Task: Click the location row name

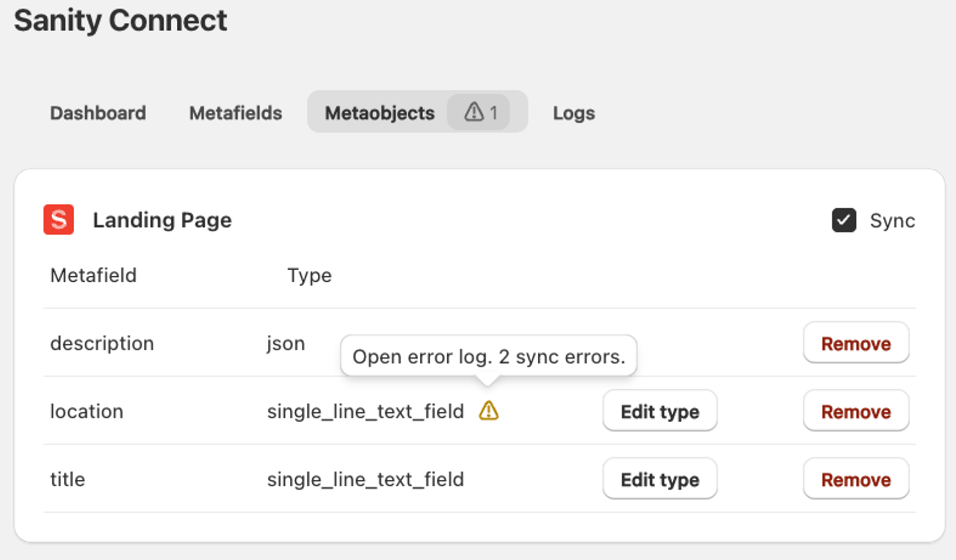Action: click(87, 412)
